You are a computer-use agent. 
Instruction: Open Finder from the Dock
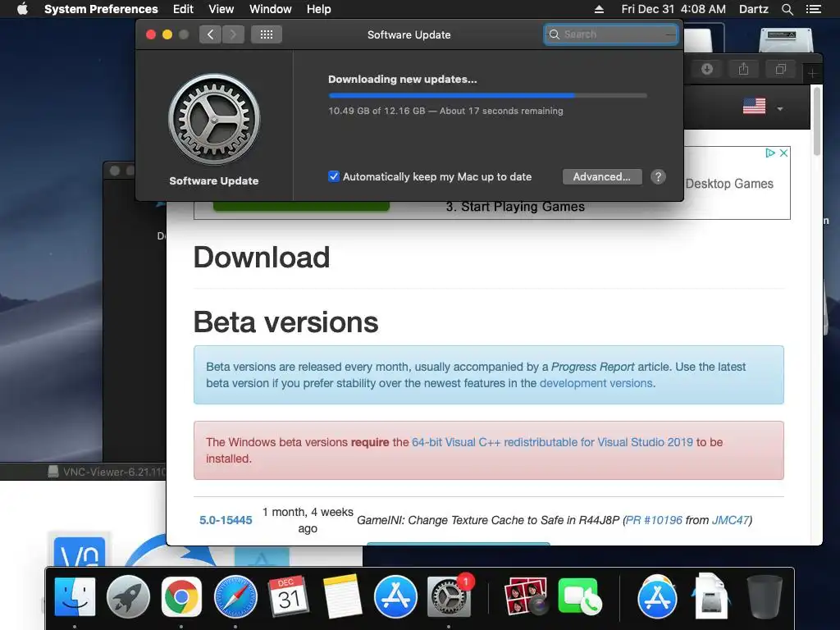75,597
